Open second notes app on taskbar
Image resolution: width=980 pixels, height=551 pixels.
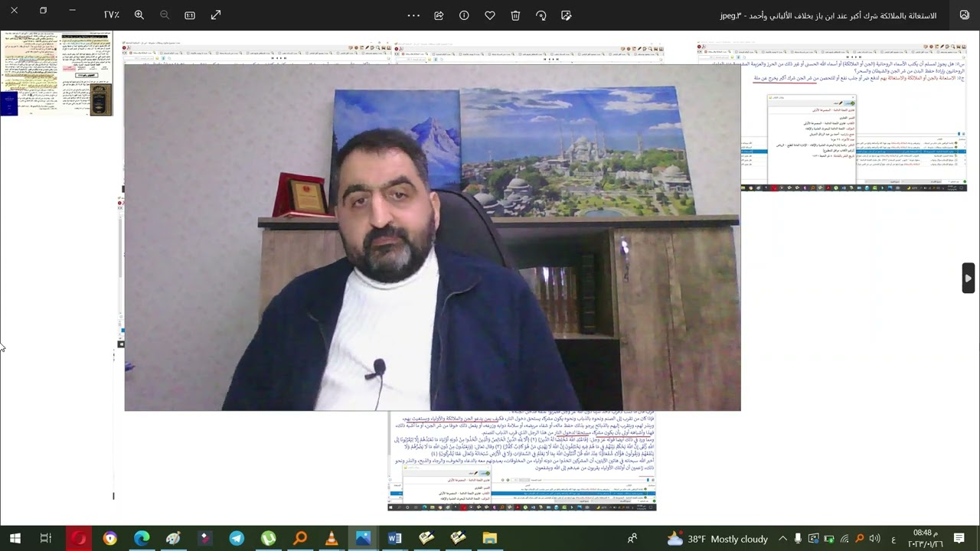tap(458, 539)
